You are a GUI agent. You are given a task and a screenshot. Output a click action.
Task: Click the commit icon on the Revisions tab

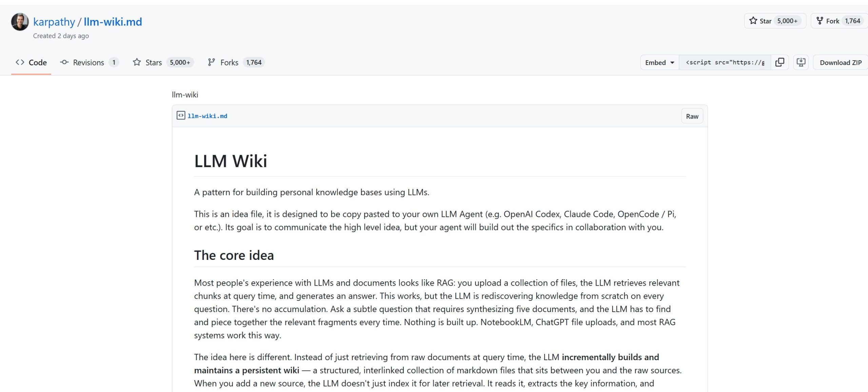64,62
